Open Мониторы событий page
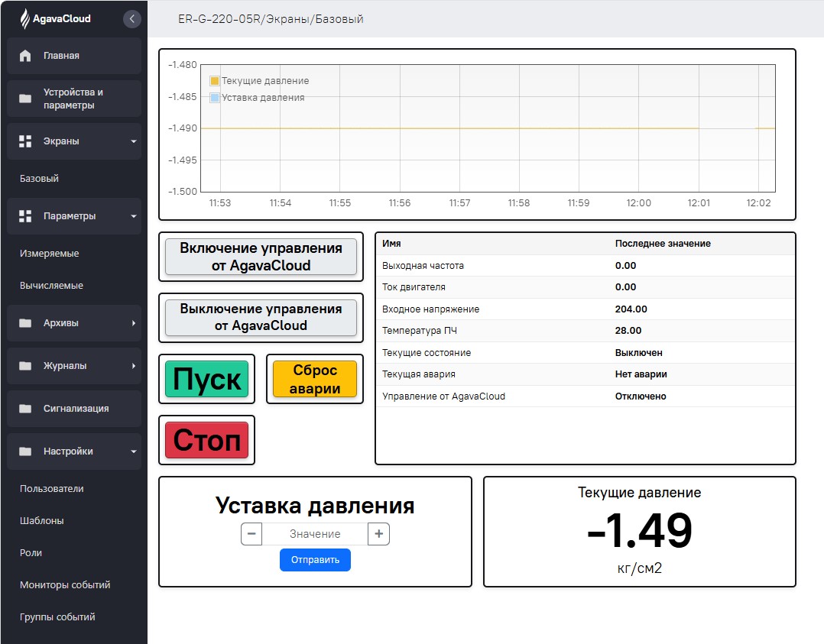Image resolution: width=824 pixels, height=644 pixels. click(x=65, y=584)
